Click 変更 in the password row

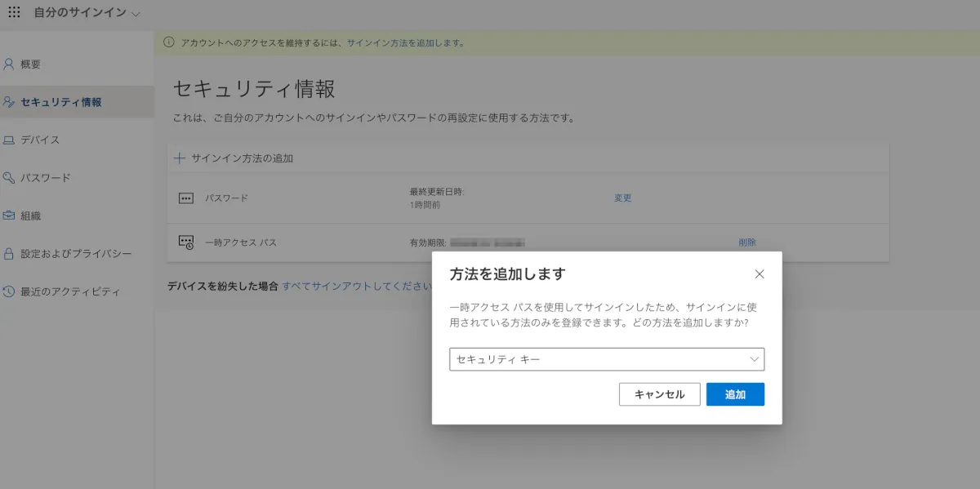623,198
